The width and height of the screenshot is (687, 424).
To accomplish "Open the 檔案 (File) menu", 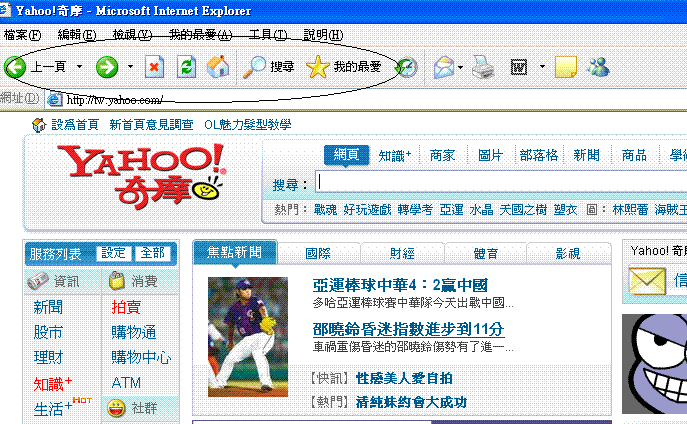I will click(x=22, y=35).
